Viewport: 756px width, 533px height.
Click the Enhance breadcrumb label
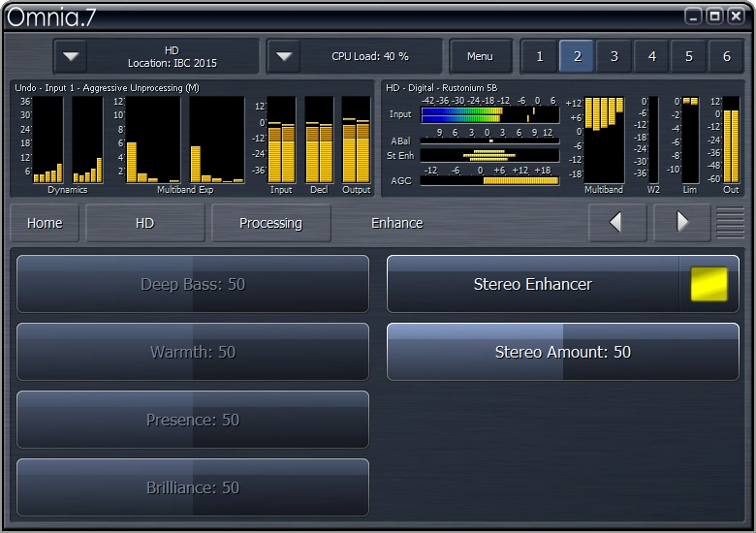coord(396,223)
